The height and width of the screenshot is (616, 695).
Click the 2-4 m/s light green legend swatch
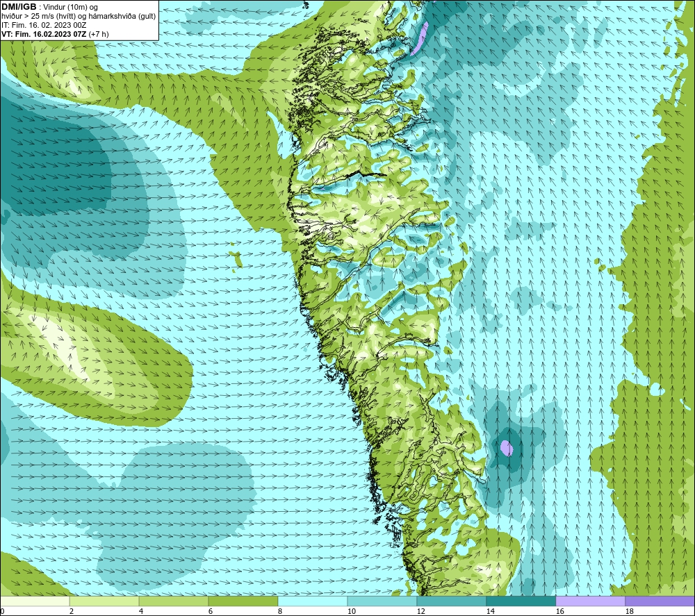click(x=104, y=601)
